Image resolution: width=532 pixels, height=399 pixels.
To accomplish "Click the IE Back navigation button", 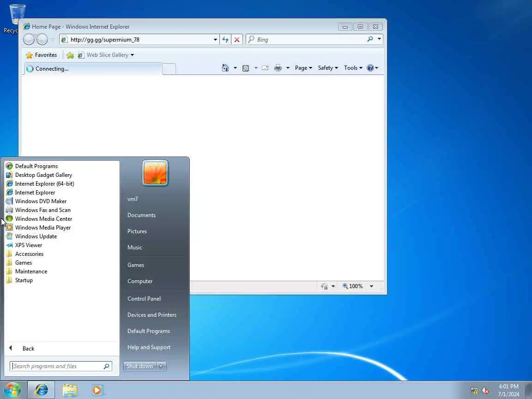I will (x=29, y=40).
